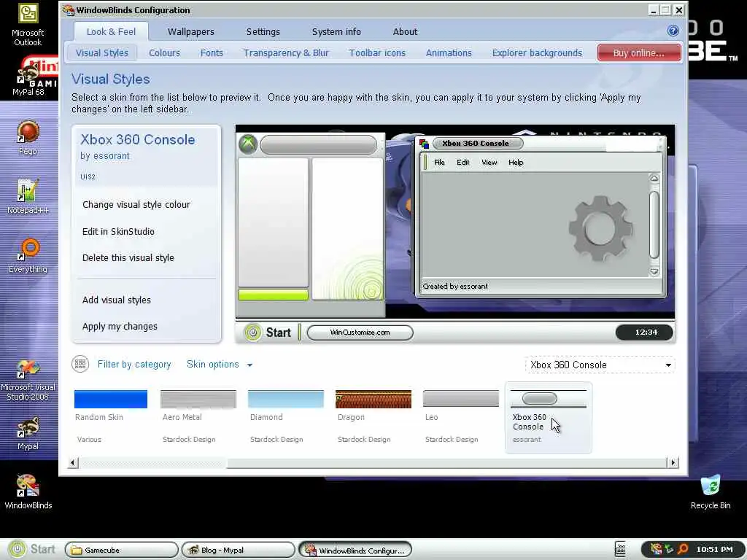The height and width of the screenshot is (560, 747).
Task: Expand the Skin options dropdown
Action: coord(219,365)
